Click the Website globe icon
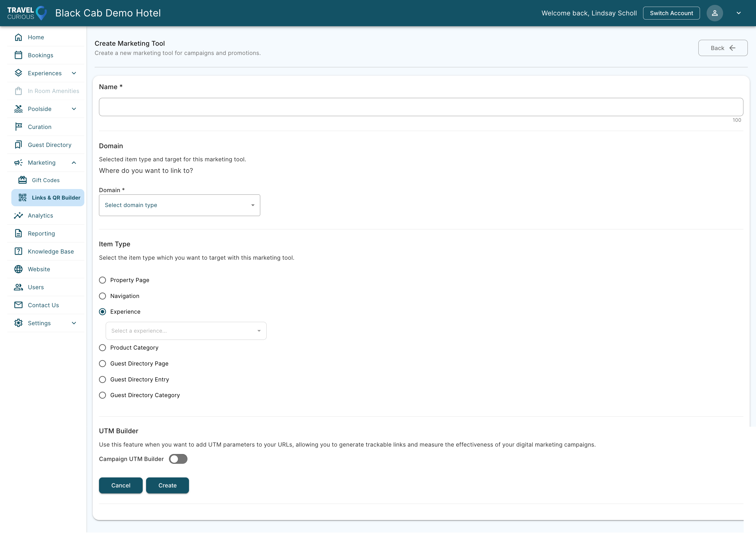 pyautogui.click(x=19, y=269)
